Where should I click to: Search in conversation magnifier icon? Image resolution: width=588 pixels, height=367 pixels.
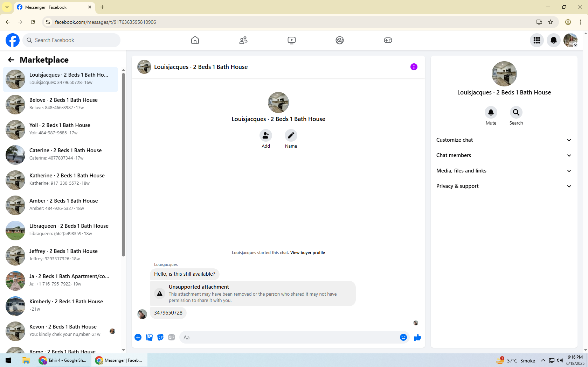516,112
